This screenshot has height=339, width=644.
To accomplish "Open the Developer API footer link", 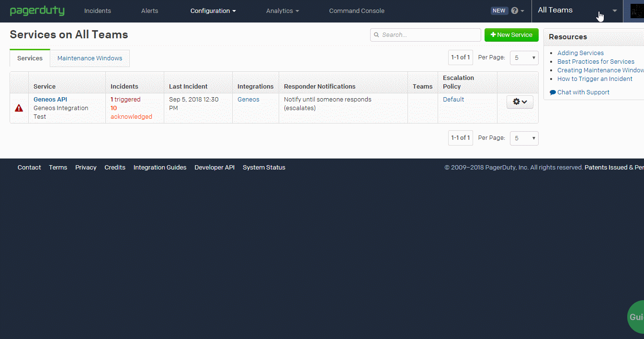I will pyautogui.click(x=215, y=168).
